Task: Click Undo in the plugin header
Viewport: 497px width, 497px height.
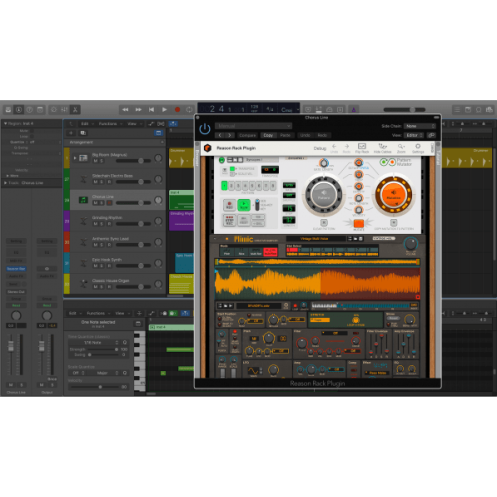Action: [x=305, y=135]
